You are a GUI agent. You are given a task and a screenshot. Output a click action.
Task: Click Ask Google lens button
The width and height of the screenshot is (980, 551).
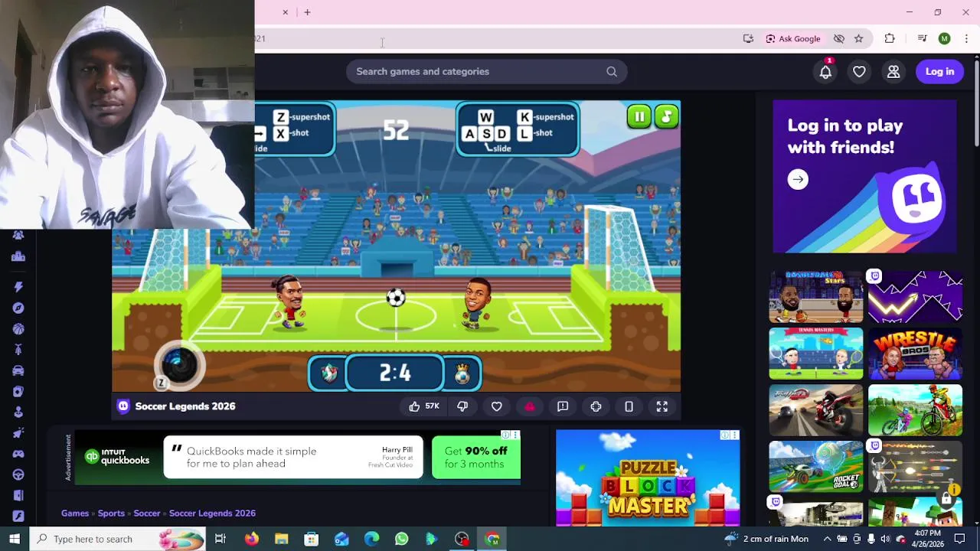(x=793, y=38)
